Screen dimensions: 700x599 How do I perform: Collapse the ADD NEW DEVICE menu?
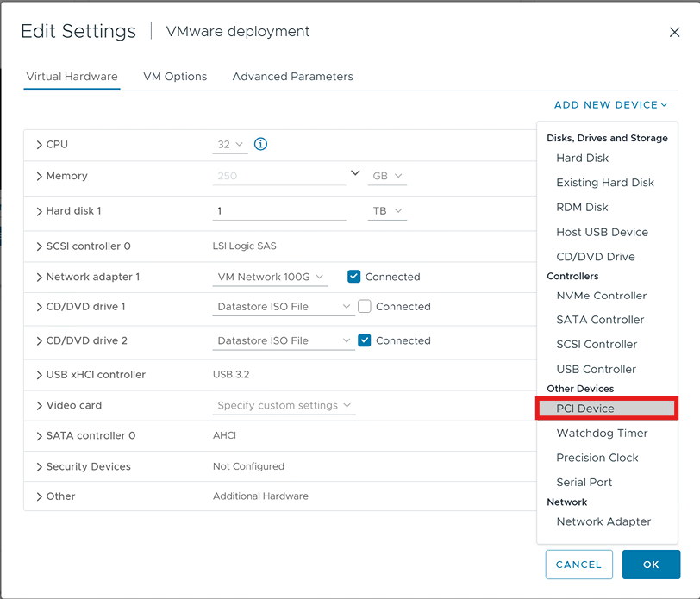pyautogui.click(x=610, y=105)
